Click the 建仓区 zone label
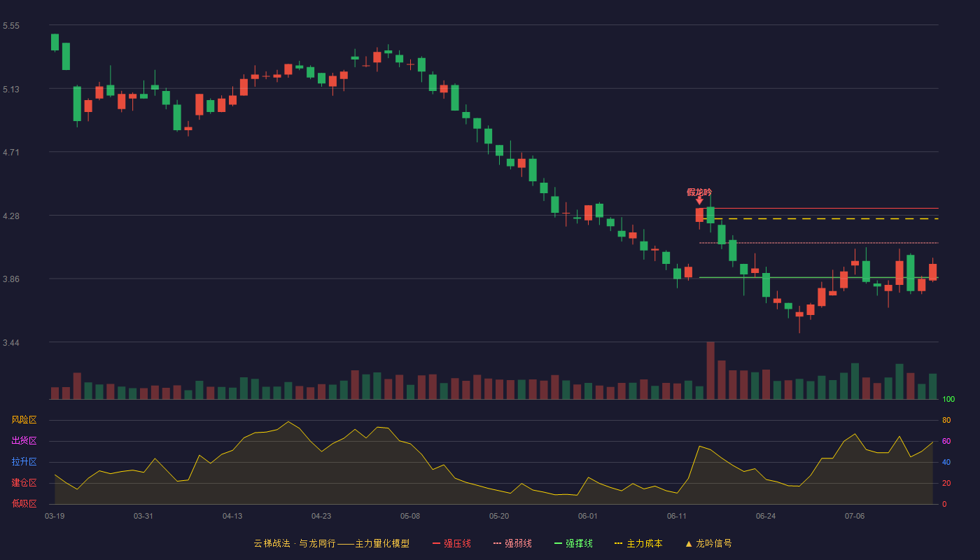This screenshot has height=560, width=980. click(x=24, y=483)
